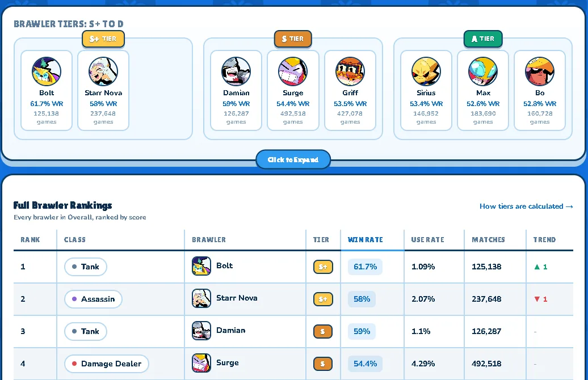
Task: Sort the table by MATCHES column
Action: (488, 239)
